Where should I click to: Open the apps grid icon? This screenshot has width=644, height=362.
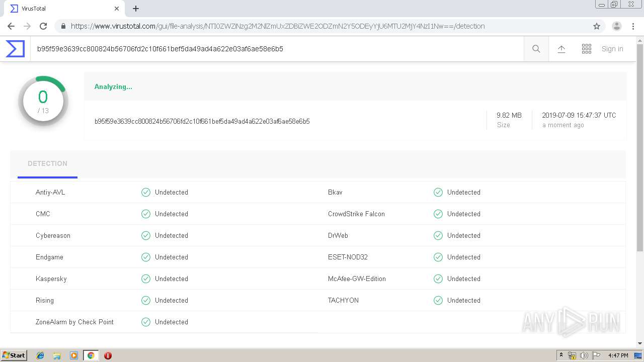click(x=587, y=49)
